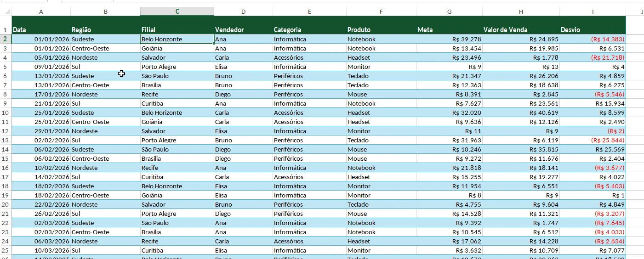Select column B header
Screen dimensions: 644x259
coord(106,11)
